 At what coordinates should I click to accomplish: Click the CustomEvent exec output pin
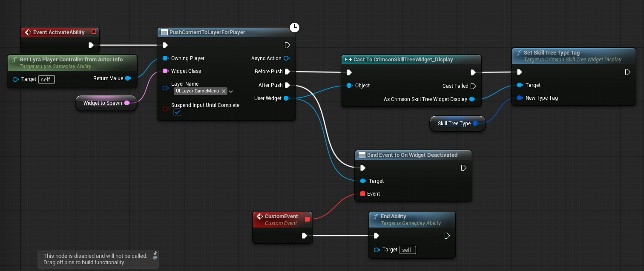pyautogui.click(x=304, y=235)
